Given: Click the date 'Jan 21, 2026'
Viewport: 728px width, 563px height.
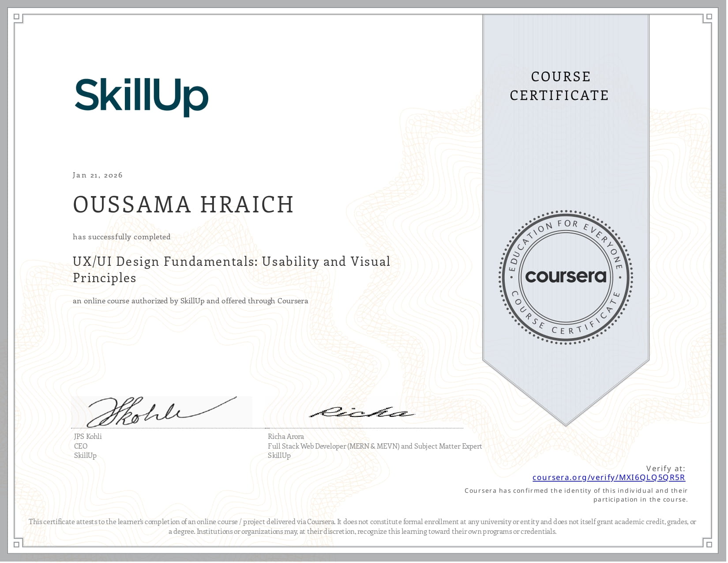Looking at the screenshot, I should click(98, 175).
